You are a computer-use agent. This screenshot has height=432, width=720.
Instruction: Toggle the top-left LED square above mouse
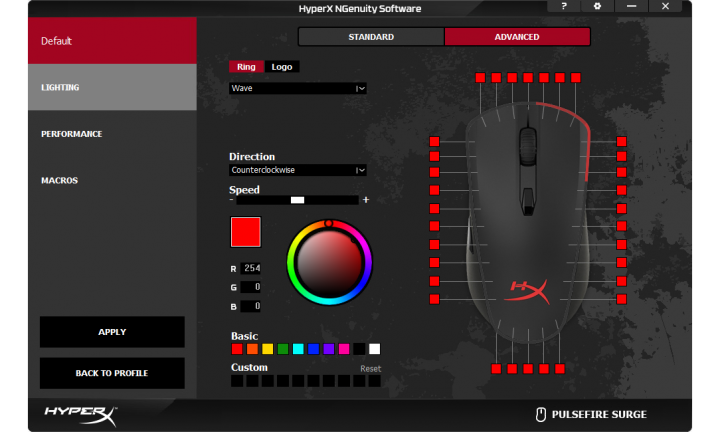(x=480, y=77)
